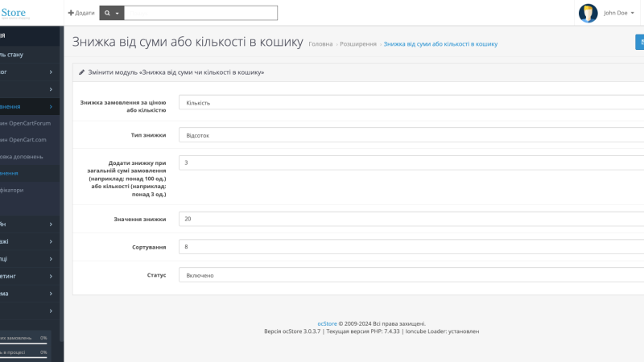Image resolution: width=644 pixels, height=362 pixels.
Task: Open OpenCartForum marketplace sidebar entry
Action: 30,123
